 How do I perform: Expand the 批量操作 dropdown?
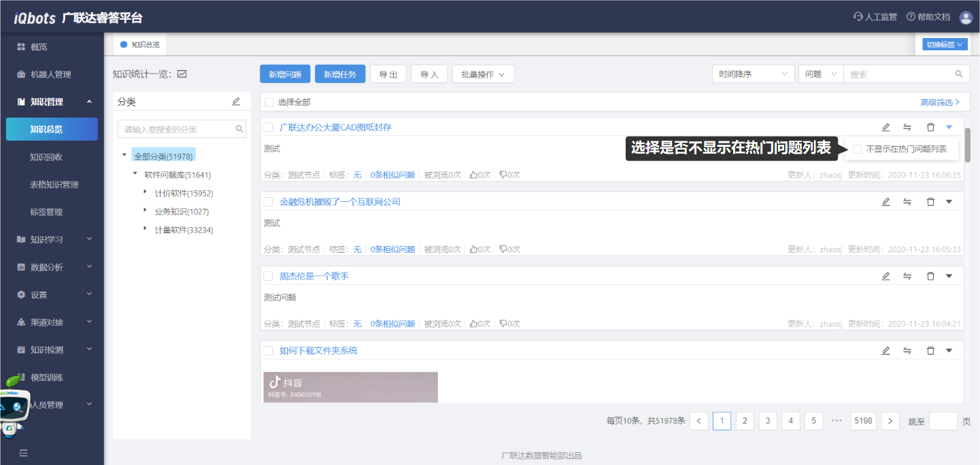tap(483, 74)
